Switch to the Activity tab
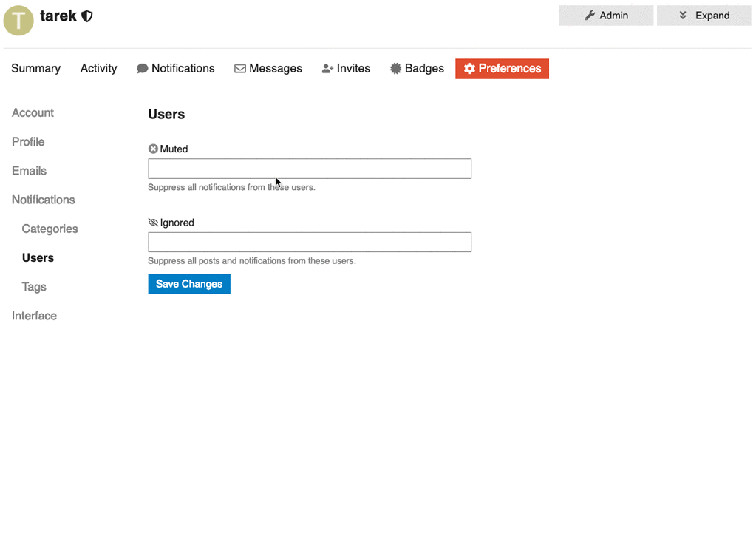 [x=98, y=69]
